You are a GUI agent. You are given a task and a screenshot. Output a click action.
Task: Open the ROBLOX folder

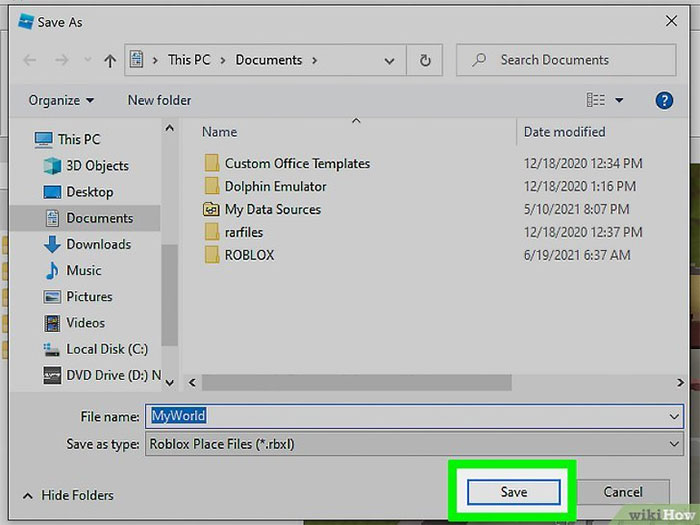[249, 255]
